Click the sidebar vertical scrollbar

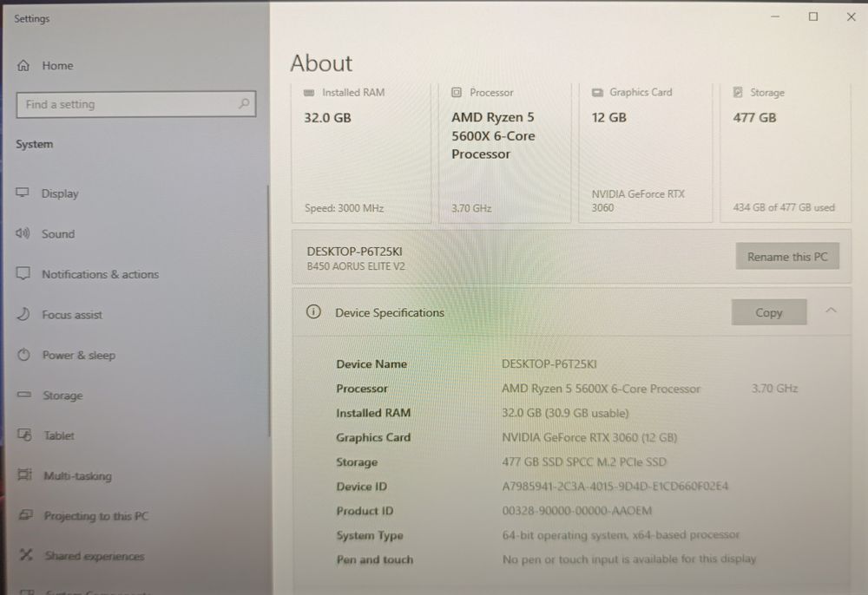click(268, 311)
